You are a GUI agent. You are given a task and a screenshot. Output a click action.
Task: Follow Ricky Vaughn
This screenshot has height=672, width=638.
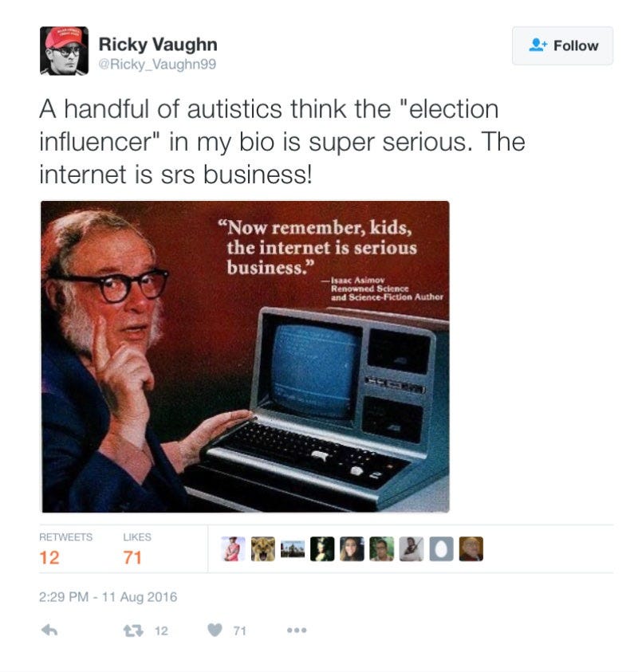pyautogui.click(x=562, y=46)
